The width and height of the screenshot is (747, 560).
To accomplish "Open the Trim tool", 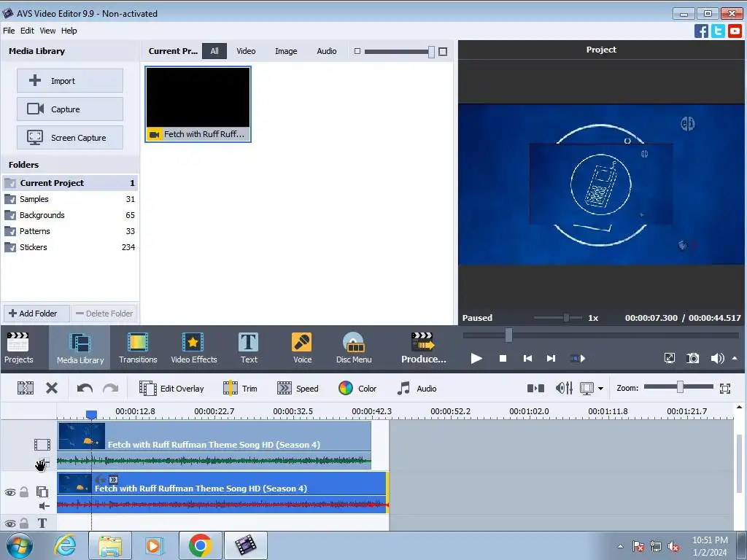I will pos(241,389).
